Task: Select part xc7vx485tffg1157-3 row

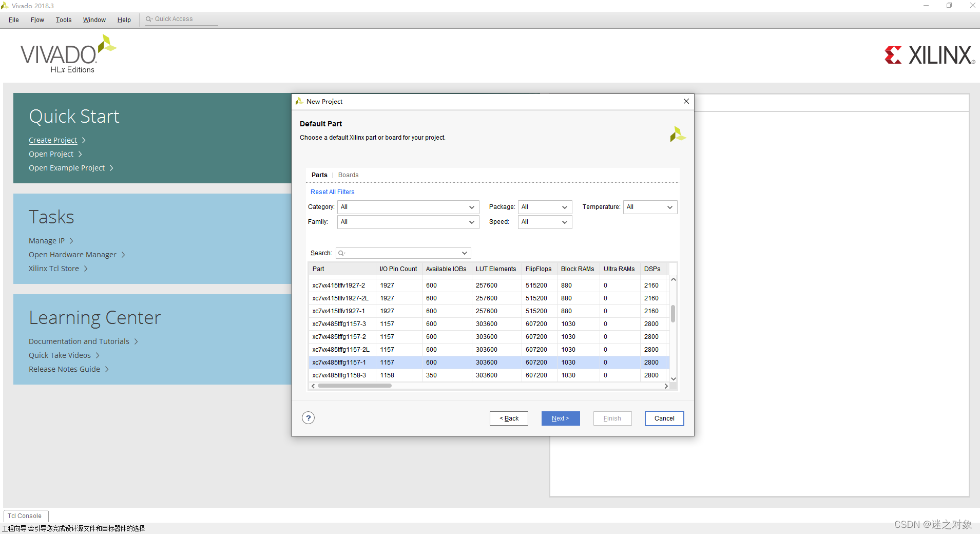Action: [489, 324]
